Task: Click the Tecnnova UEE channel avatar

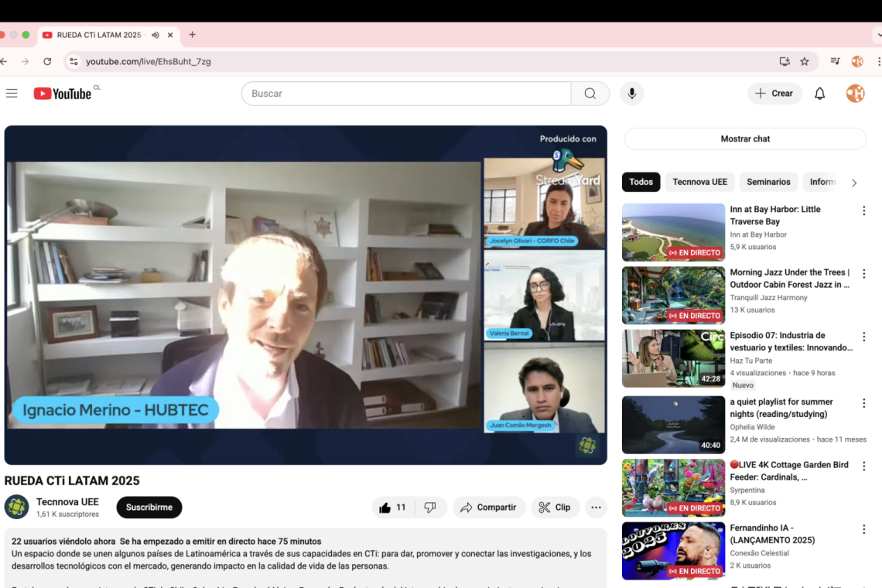Action: 16,507
